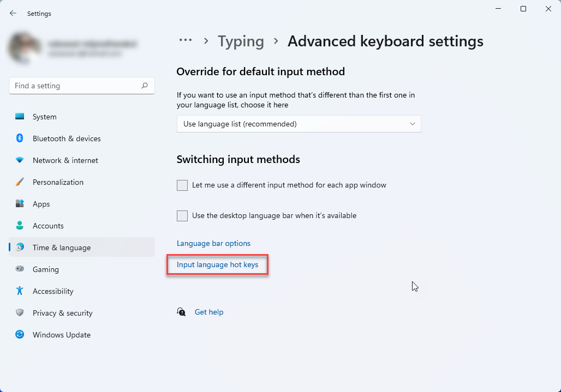Click the Gaming controller icon
Screen dimensions: 561x392
(20, 269)
